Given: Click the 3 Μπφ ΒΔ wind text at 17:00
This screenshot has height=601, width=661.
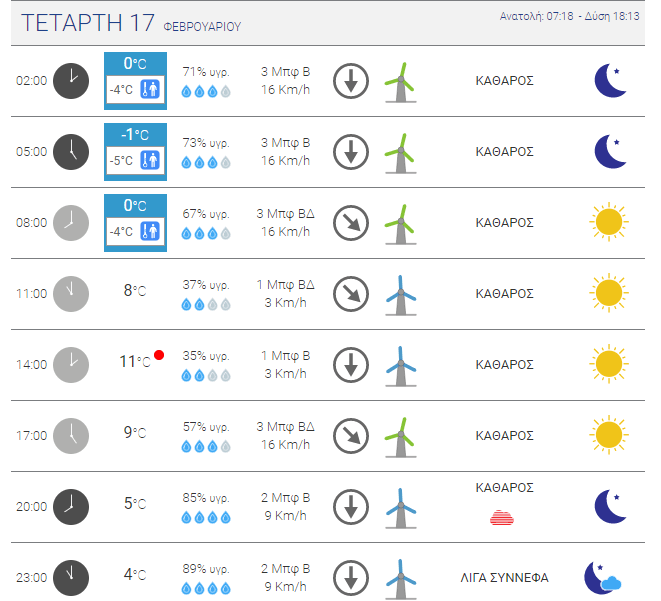Looking at the screenshot, I should [285, 427].
